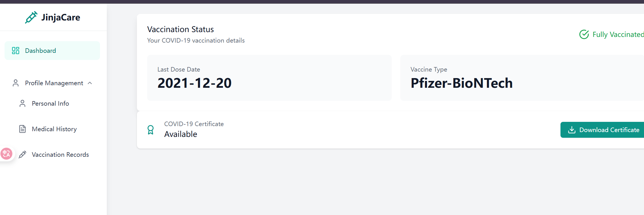
Task: Click the JinjaCare brand name
Action: pyautogui.click(x=61, y=17)
